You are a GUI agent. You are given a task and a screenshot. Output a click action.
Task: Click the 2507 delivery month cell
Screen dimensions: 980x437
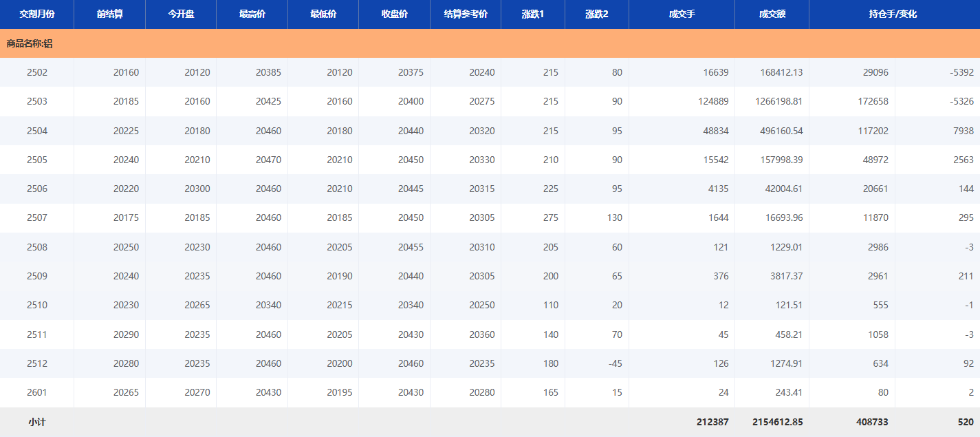(x=37, y=217)
